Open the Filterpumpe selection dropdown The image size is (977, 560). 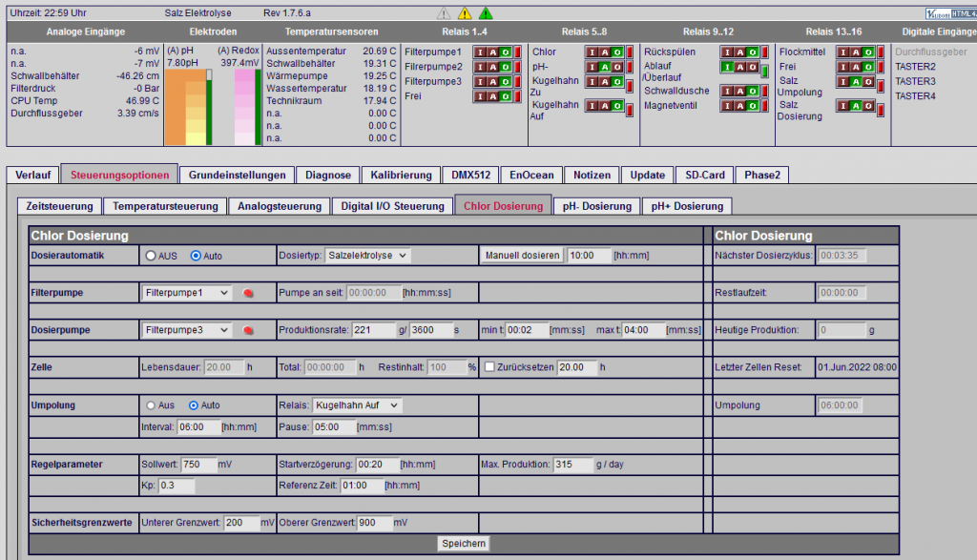point(187,293)
